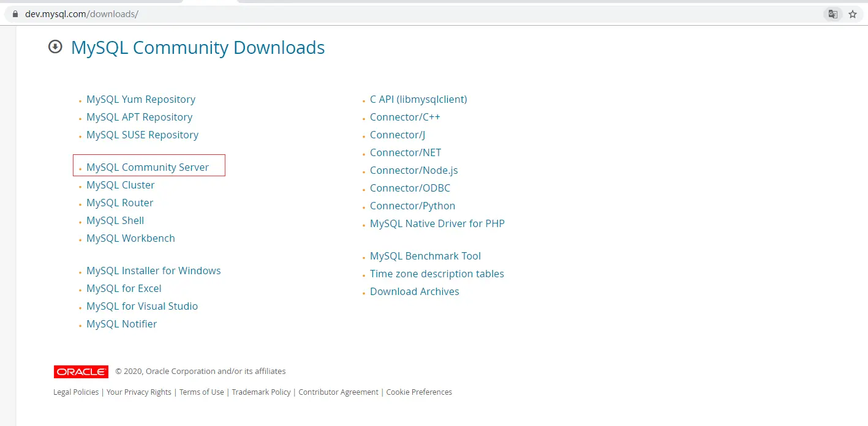868x426 pixels.
Task: Open Legal Policies footer link
Action: point(76,392)
